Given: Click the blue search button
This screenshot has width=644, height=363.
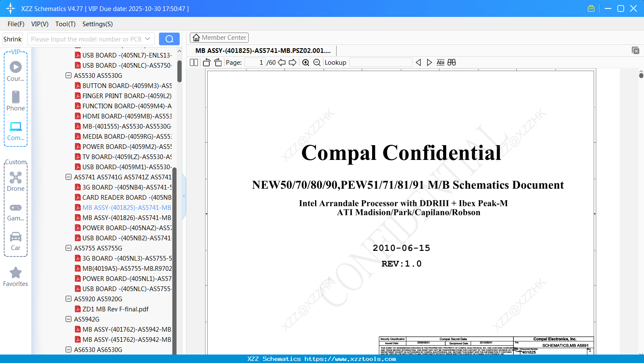Looking at the screenshot, I should point(169,39).
